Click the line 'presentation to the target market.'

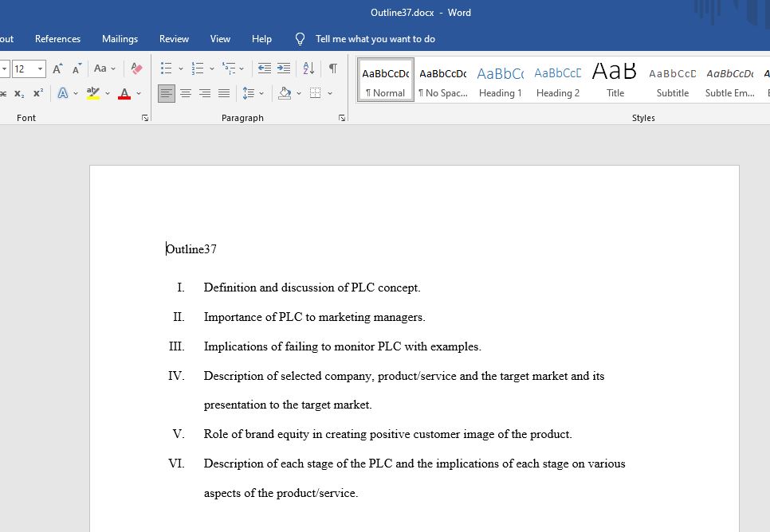click(x=288, y=405)
